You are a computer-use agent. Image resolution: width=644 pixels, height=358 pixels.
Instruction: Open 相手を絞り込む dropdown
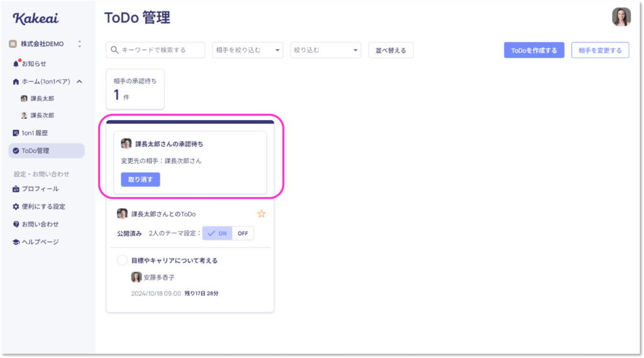[x=248, y=50]
